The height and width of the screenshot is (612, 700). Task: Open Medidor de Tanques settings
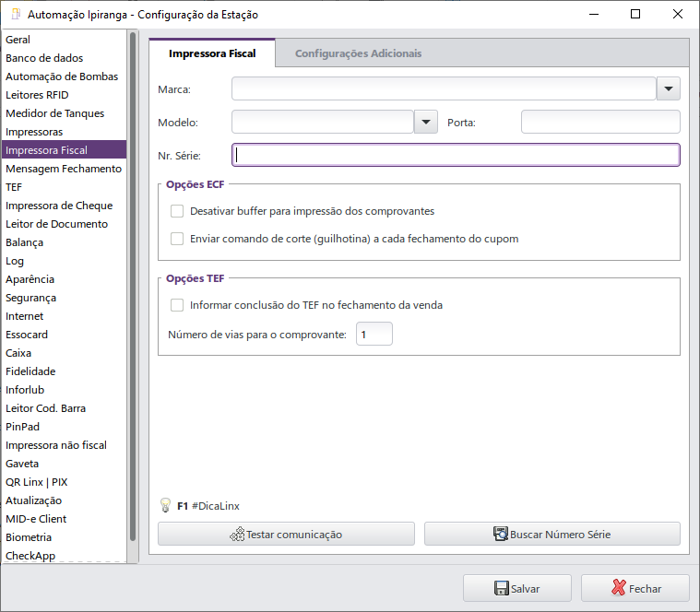click(64, 113)
